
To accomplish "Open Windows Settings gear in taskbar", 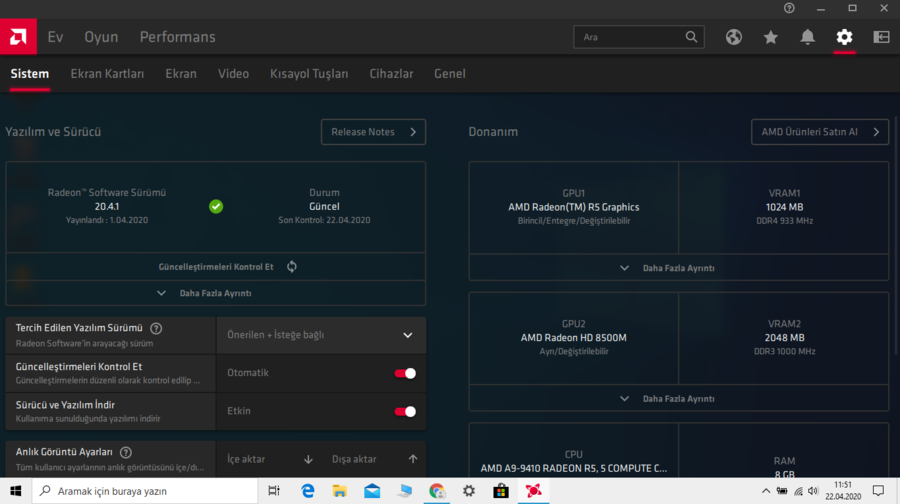I will 469,491.
